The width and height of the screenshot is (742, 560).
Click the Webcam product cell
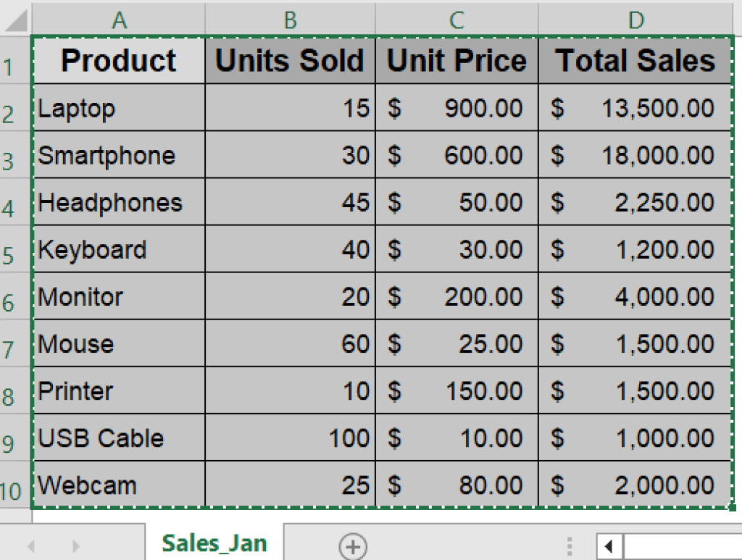point(118,485)
